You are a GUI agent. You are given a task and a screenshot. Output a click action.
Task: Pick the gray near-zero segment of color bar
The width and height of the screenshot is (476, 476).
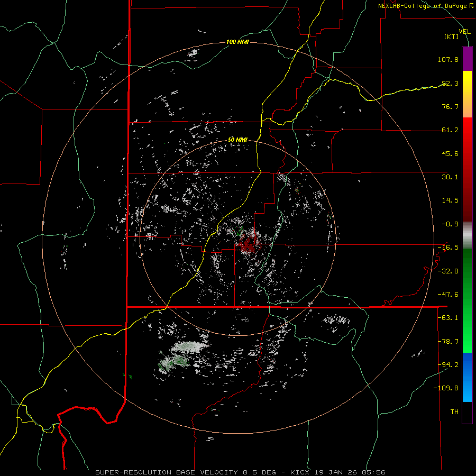(467, 235)
